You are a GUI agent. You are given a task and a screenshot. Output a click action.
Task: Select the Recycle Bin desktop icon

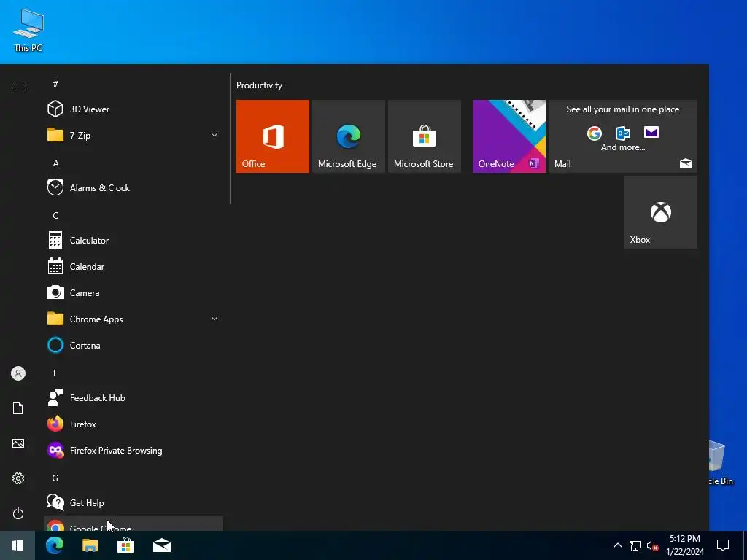(x=720, y=463)
